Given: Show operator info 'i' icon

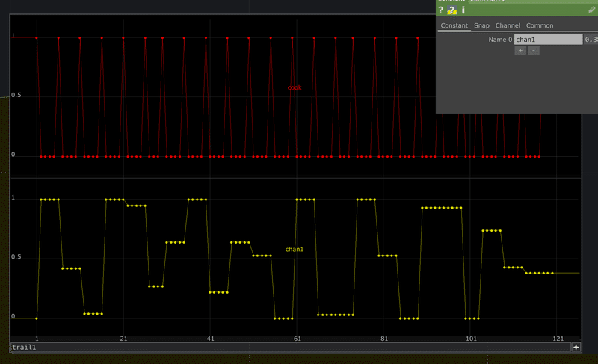Looking at the screenshot, I should pyautogui.click(x=463, y=10).
